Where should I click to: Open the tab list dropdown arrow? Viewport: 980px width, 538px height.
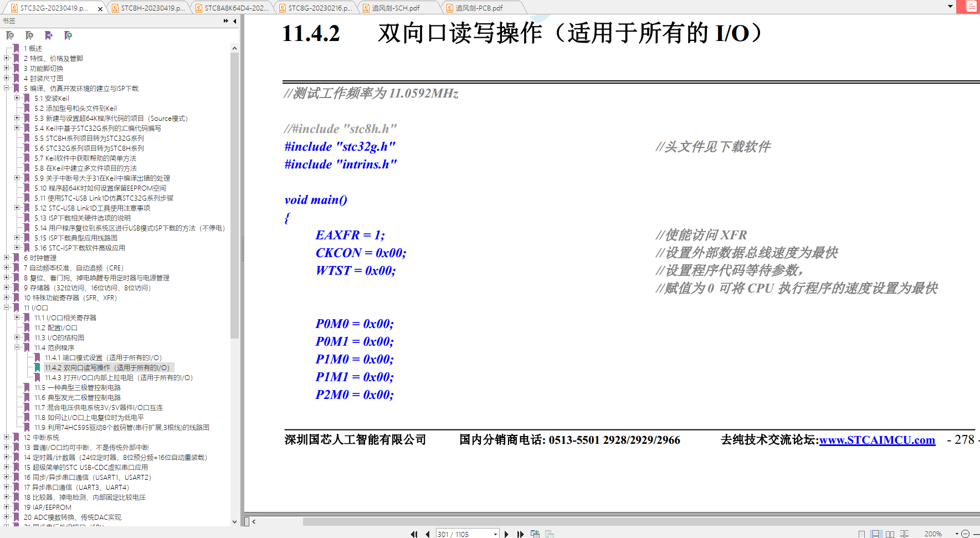click(x=950, y=7)
